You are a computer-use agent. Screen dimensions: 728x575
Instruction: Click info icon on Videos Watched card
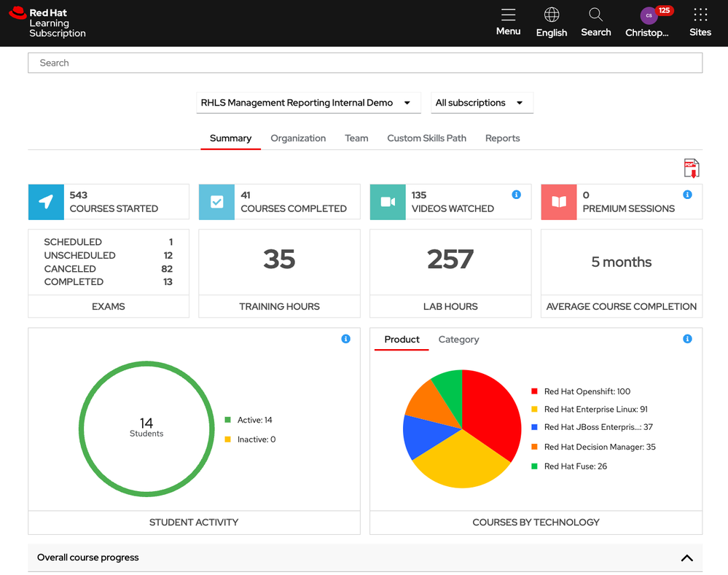516,195
